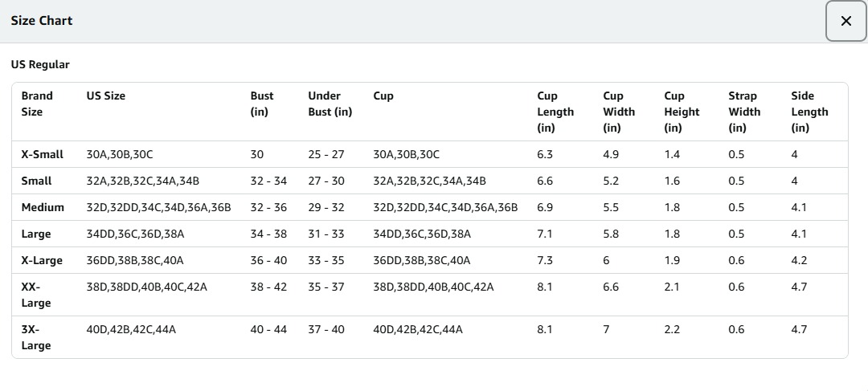This screenshot has width=868, height=391.
Task: Click the 34DD,36C,36D,38A US Size cell
Action: pos(135,234)
